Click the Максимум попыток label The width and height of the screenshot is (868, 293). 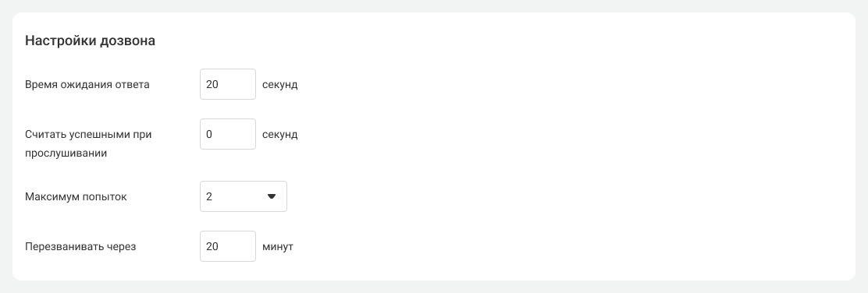[76, 196]
